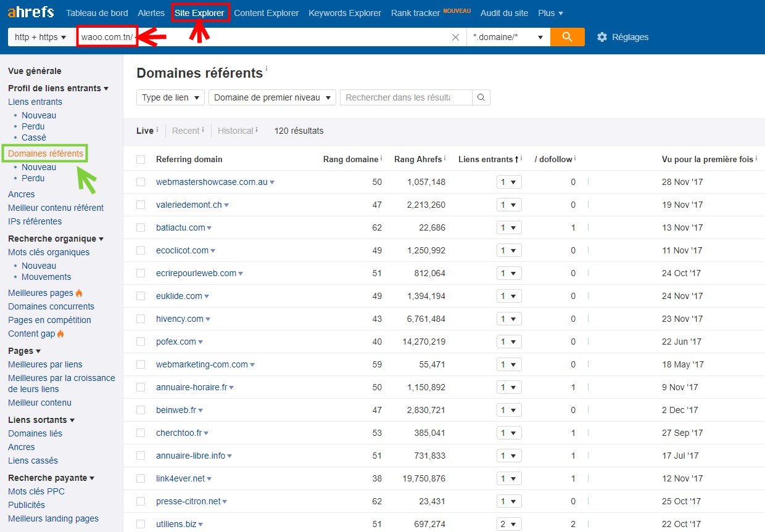The height and width of the screenshot is (532, 765).
Task: Click the info icon next to / dofollow
Action: tap(576, 158)
